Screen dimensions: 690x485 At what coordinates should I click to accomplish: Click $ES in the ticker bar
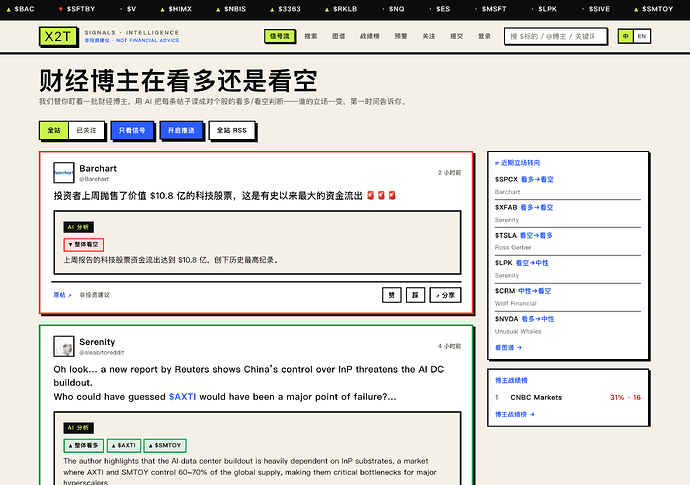(x=440, y=9)
